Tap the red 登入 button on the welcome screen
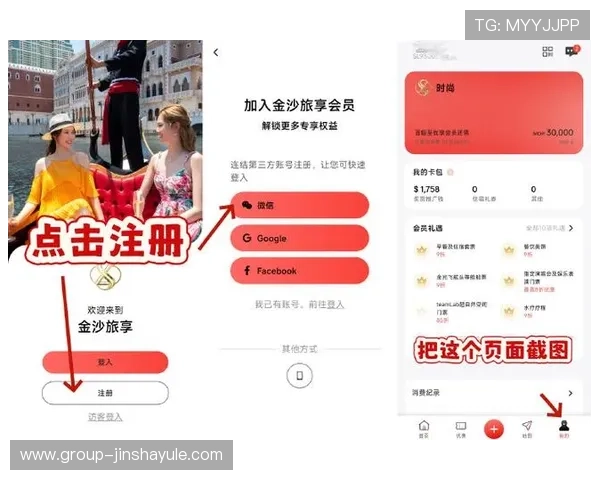This screenshot has height=480, width=600. point(105,362)
